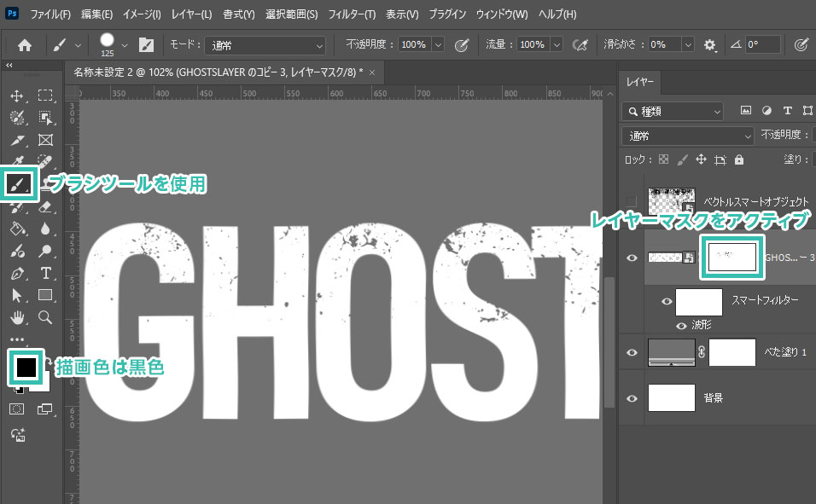The width and height of the screenshot is (816, 504).
Task: Open the Layers panel 通常 blend mode dropdown
Action: [688, 136]
